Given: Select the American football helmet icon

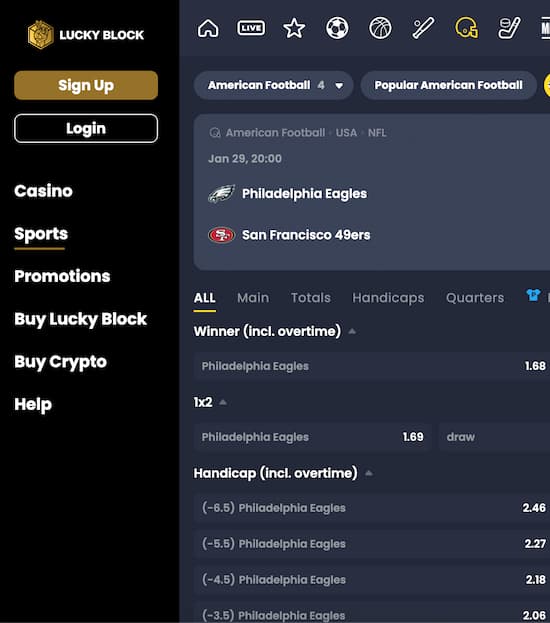Looking at the screenshot, I should [x=467, y=28].
